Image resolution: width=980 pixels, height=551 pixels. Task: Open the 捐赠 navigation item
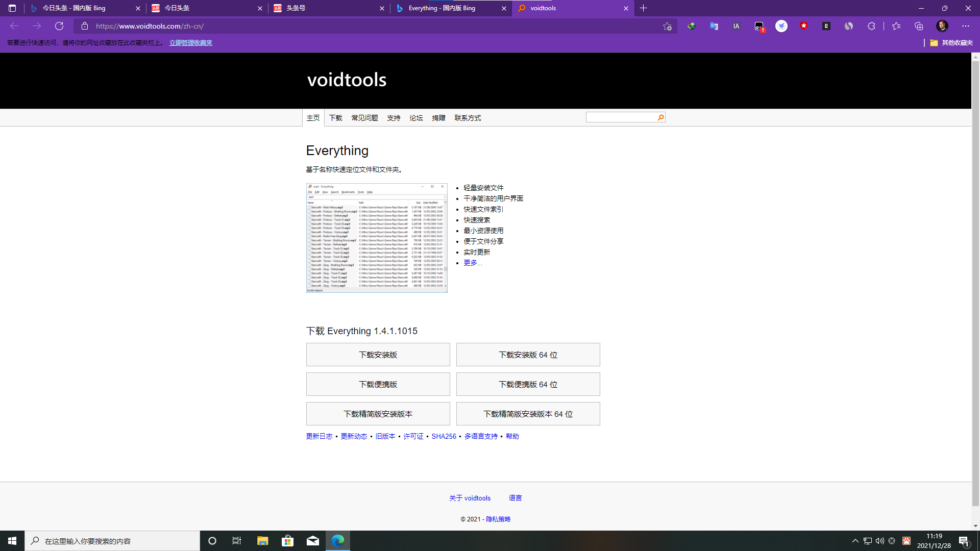point(438,118)
